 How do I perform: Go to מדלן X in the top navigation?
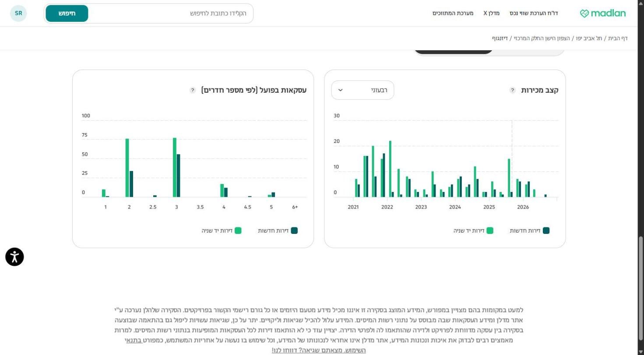coord(491,13)
